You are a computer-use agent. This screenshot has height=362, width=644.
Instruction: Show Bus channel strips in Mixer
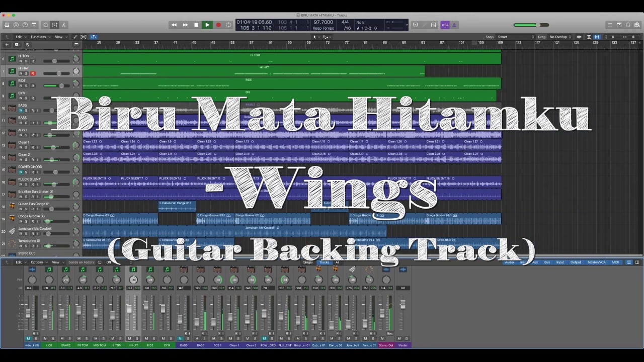tap(547, 262)
